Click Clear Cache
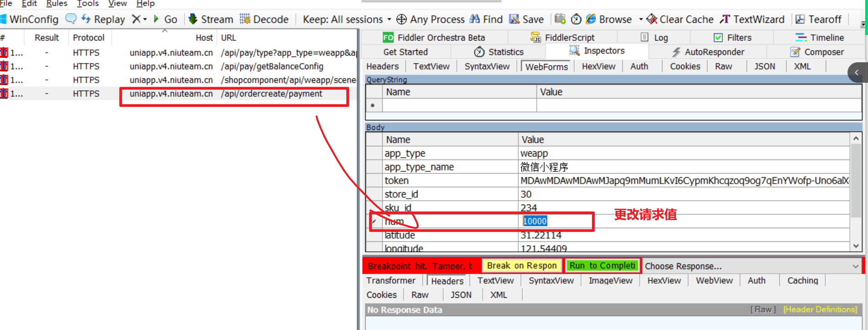Screen dimensions: 868x330 click(680, 19)
